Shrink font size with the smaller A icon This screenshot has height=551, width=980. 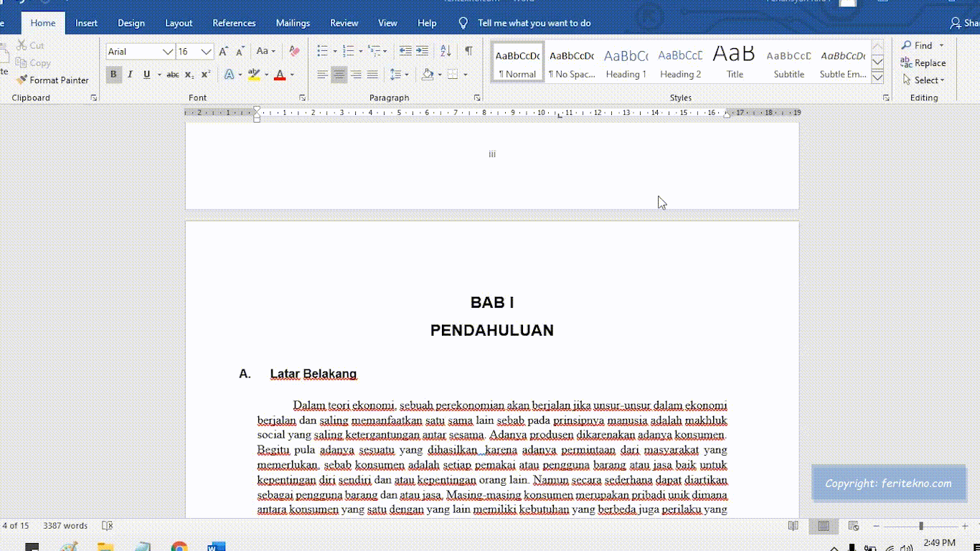pos(240,52)
